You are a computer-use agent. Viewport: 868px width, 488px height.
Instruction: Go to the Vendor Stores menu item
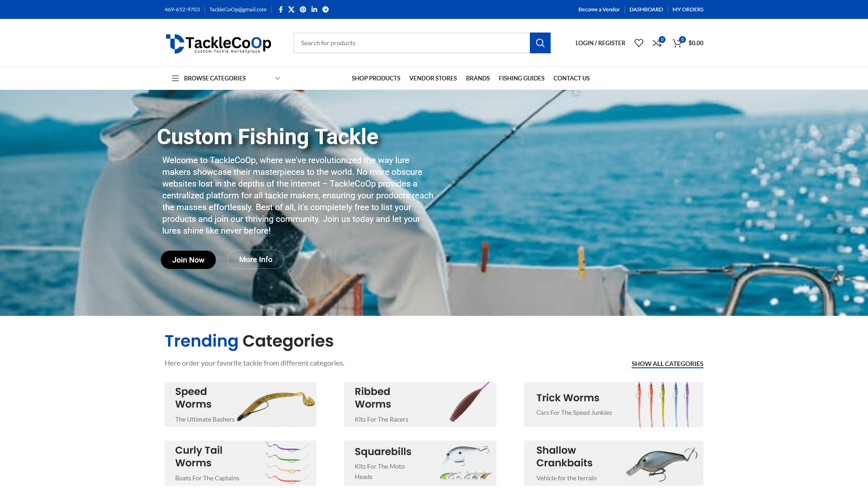click(433, 78)
